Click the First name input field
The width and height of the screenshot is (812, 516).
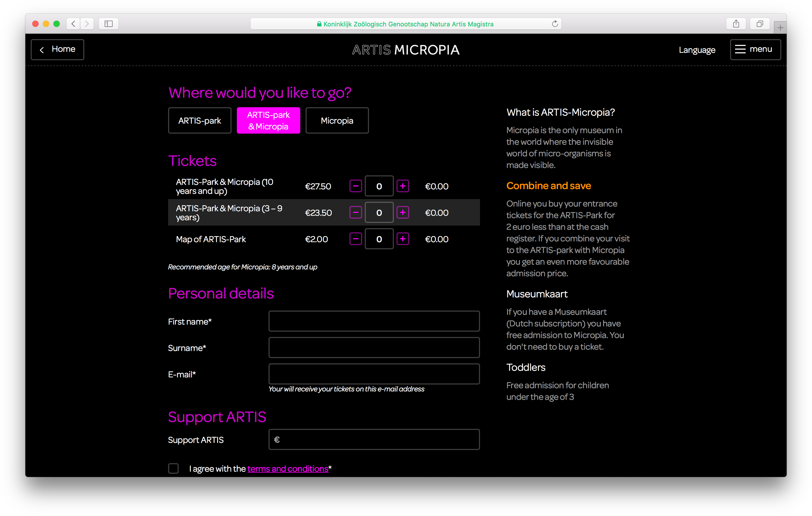coord(374,321)
